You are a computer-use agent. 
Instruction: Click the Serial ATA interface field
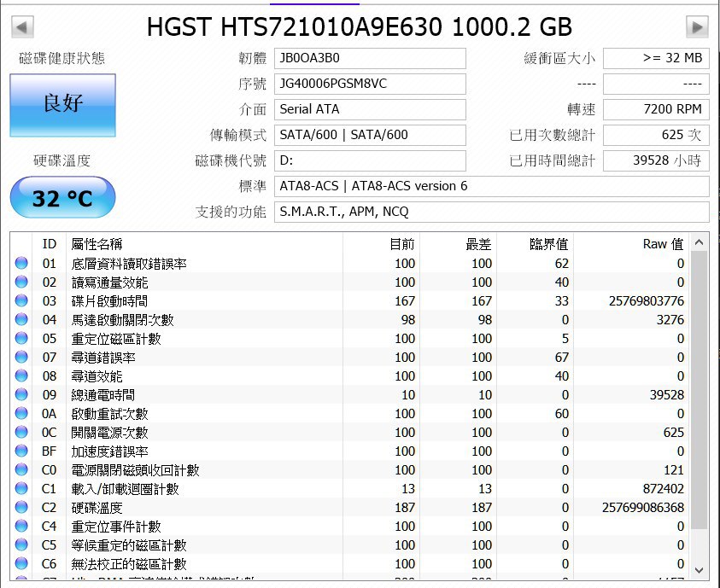[x=370, y=109]
